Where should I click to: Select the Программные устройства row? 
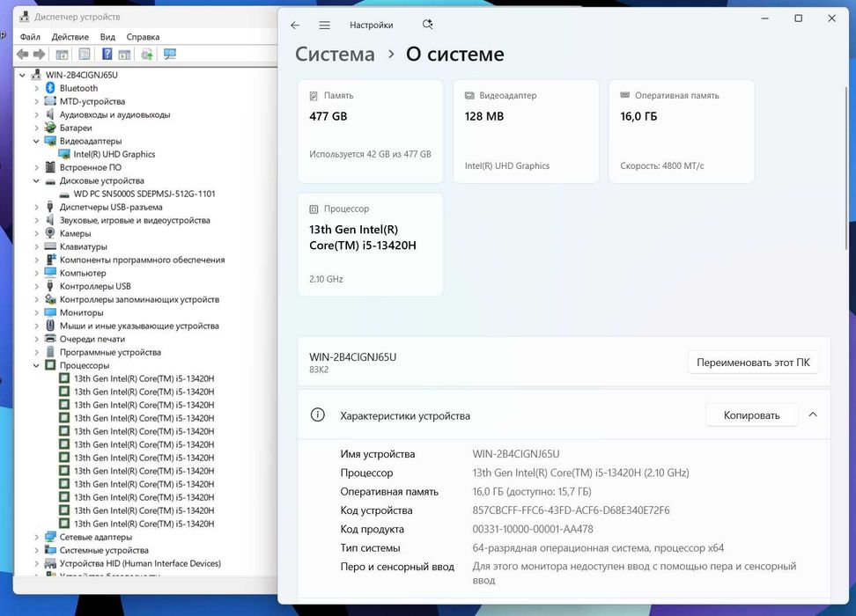[110, 353]
